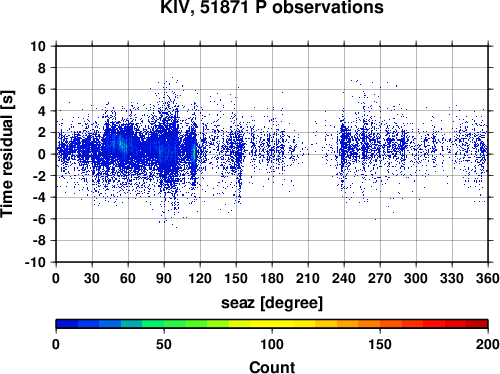Image resolution: width=500 pixels, height=374 pixels.
Task: Click the 'Count' colorbar label
Action: 272,367
